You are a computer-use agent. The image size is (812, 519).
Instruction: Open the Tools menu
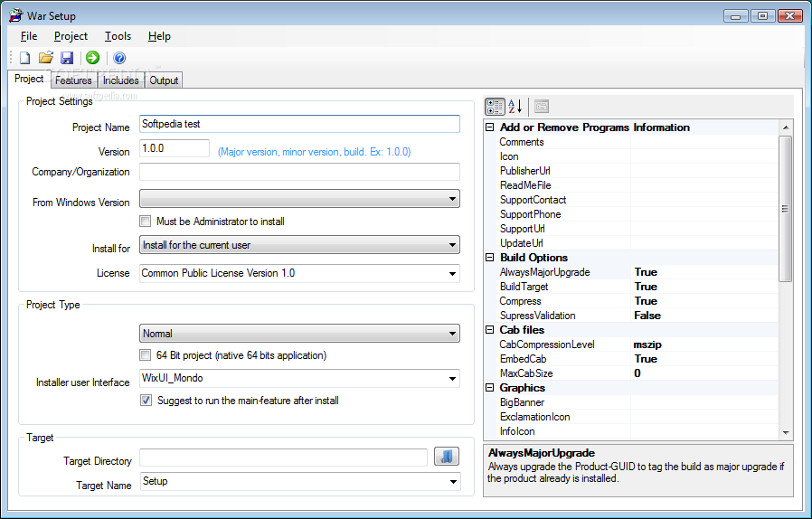[x=118, y=36]
